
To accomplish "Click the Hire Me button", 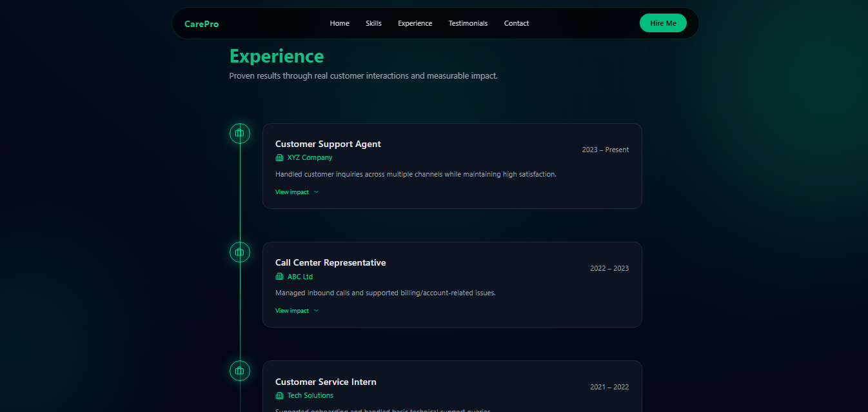I will pyautogui.click(x=663, y=23).
